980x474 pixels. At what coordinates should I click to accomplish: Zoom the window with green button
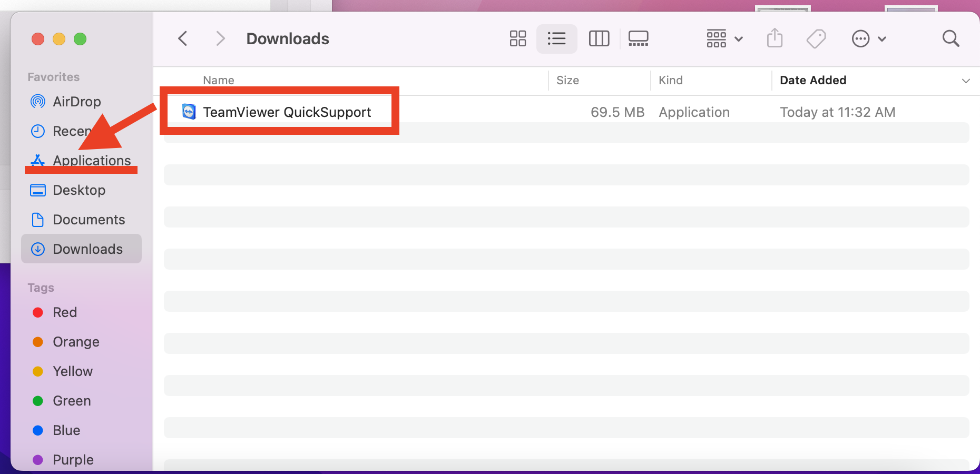[x=80, y=39]
